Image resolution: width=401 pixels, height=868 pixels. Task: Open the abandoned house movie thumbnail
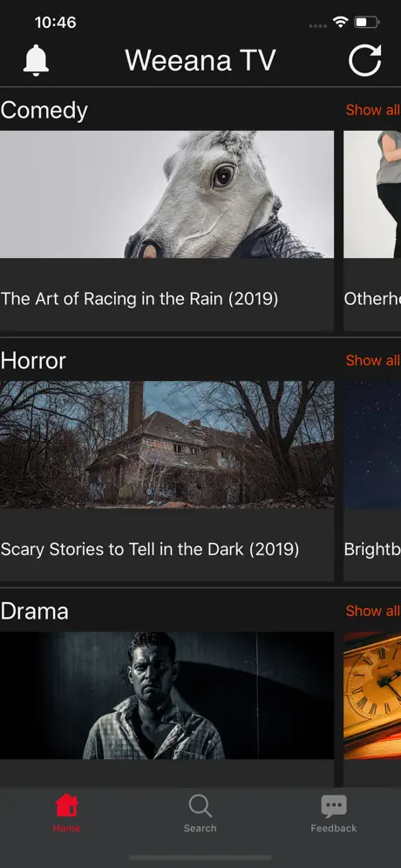click(167, 444)
